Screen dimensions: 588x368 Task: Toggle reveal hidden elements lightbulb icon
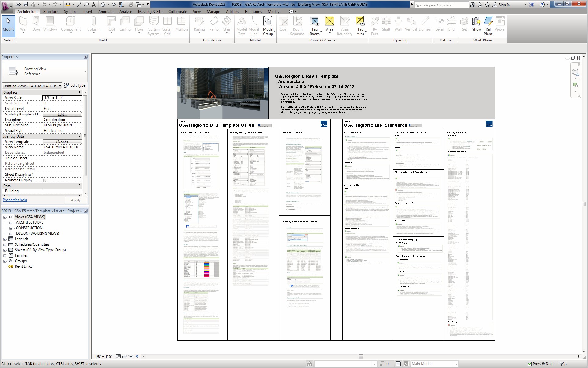tap(137, 356)
